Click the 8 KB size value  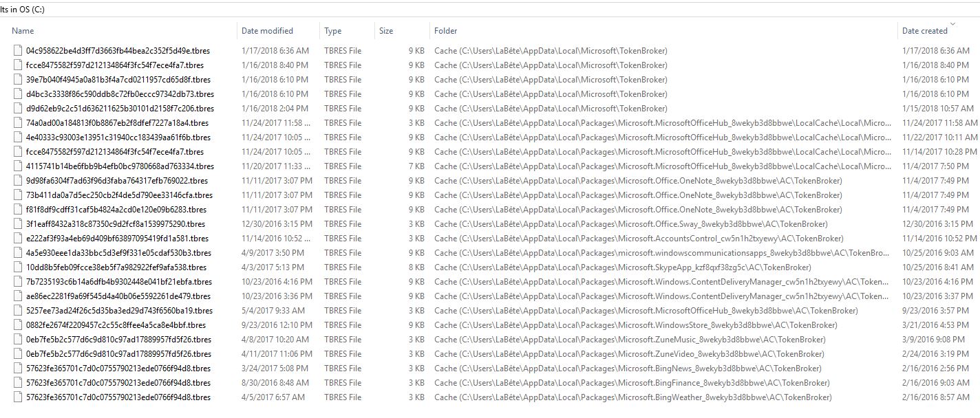tap(416, 267)
